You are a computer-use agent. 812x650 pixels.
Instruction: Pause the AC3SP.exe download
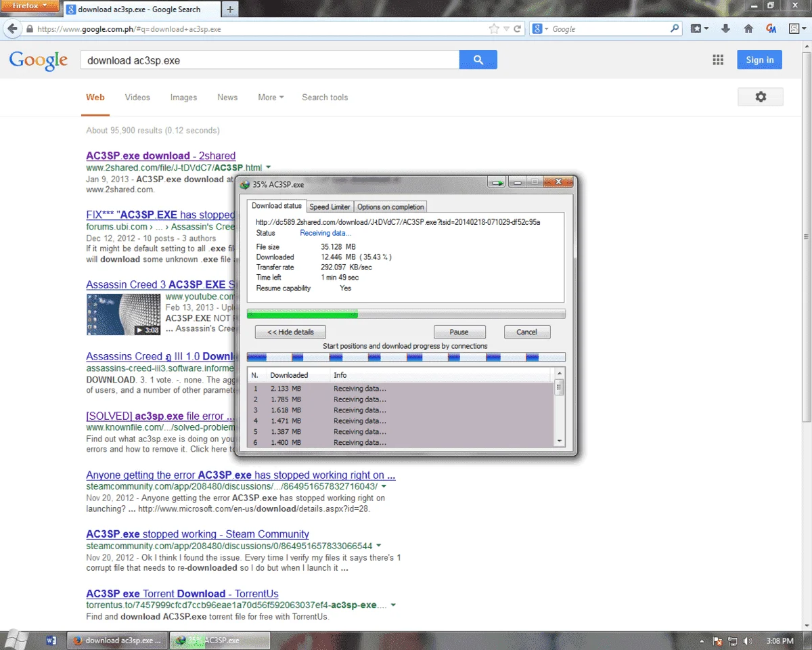459,332
